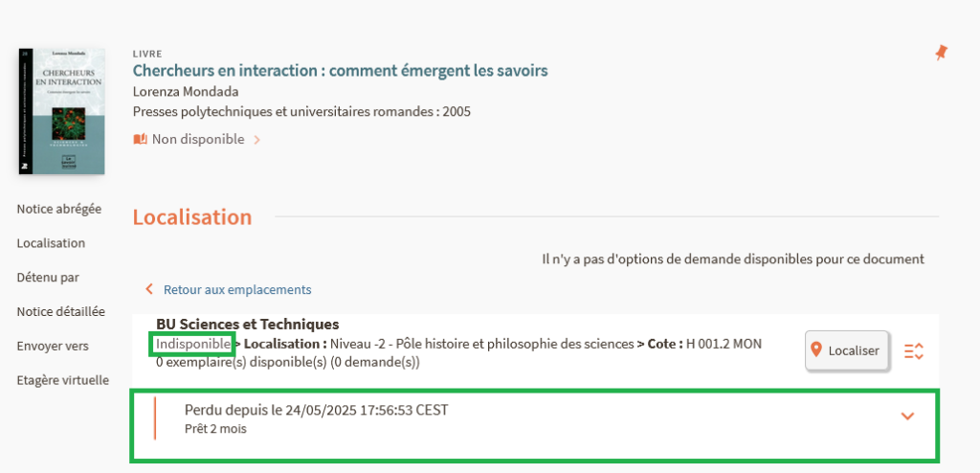
Task: Click the map pin icon on Localiser
Action: 816,350
